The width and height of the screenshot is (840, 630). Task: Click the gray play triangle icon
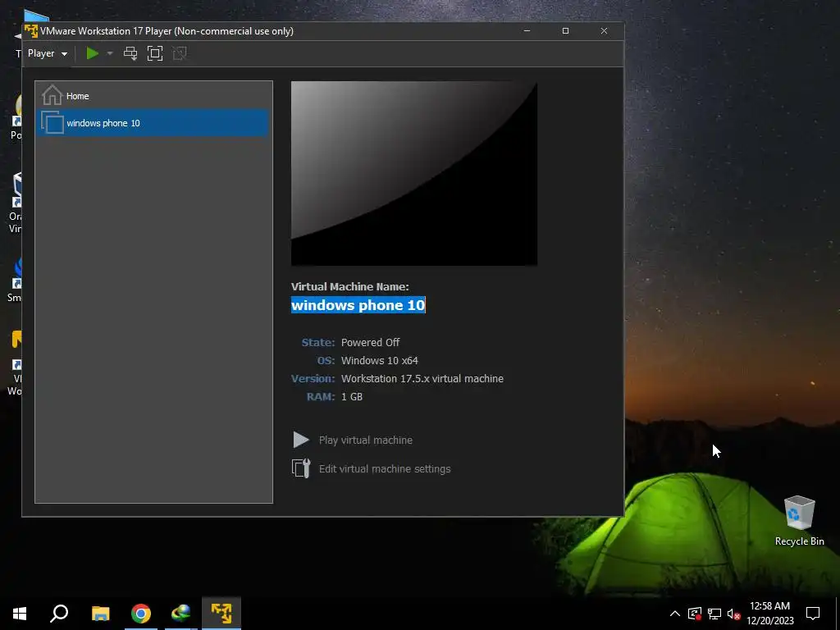pyautogui.click(x=301, y=440)
